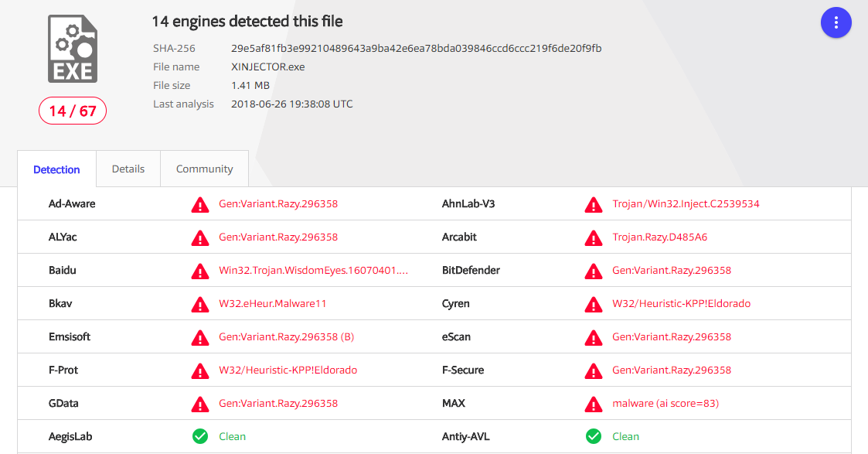This screenshot has height=454, width=868.
Task: Click the warning icon for Emsisoft
Action: [x=200, y=338]
